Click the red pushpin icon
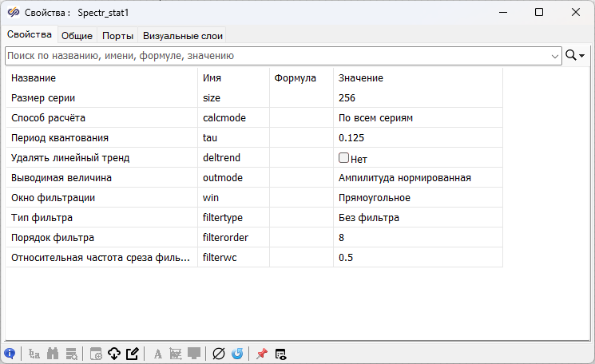The image size is (595, 364). 261,354
